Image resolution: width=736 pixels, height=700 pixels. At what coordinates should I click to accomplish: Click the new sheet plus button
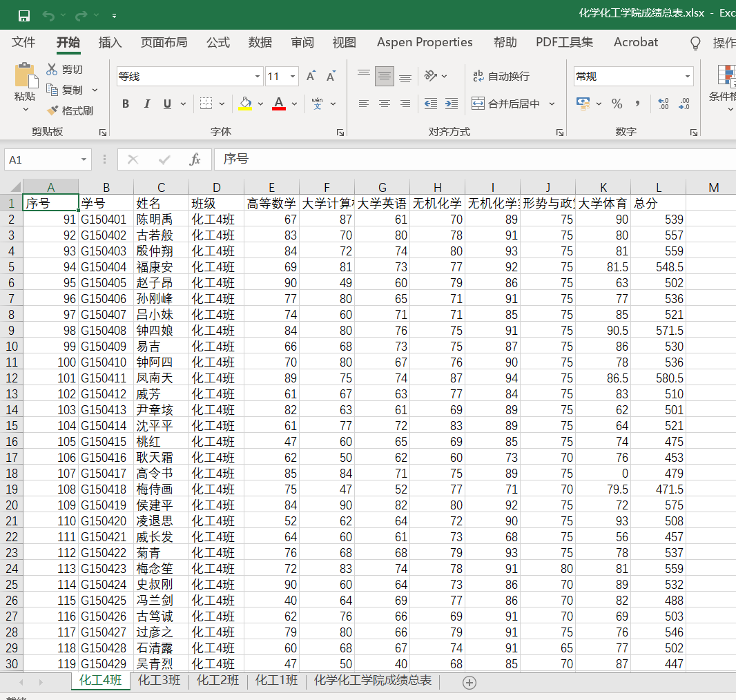[x=469, y=682]
